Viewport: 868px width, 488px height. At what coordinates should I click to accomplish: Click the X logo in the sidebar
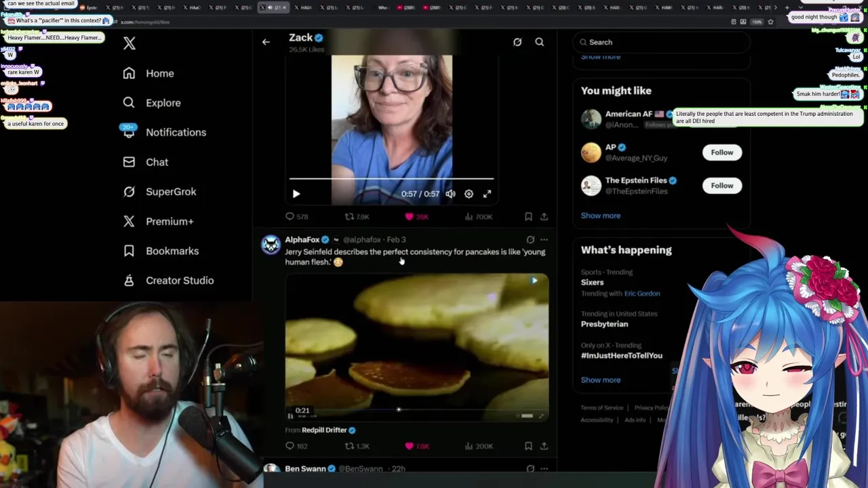tap(130, 43)
